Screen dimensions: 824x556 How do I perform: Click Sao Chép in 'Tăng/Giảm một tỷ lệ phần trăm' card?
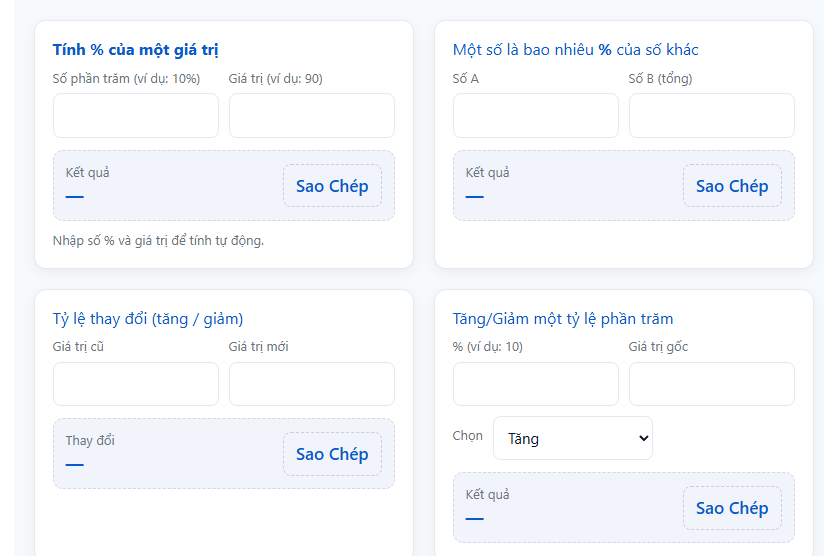(x=732, y=508)
